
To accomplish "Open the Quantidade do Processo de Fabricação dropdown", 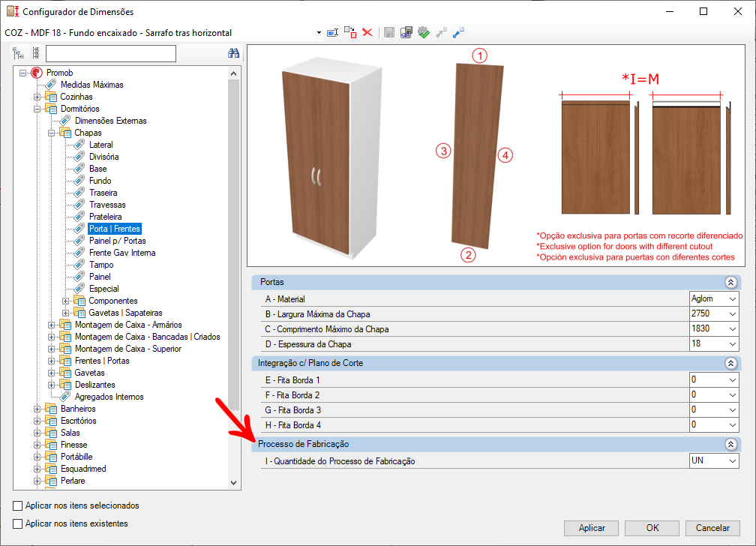I will point(732,461).
